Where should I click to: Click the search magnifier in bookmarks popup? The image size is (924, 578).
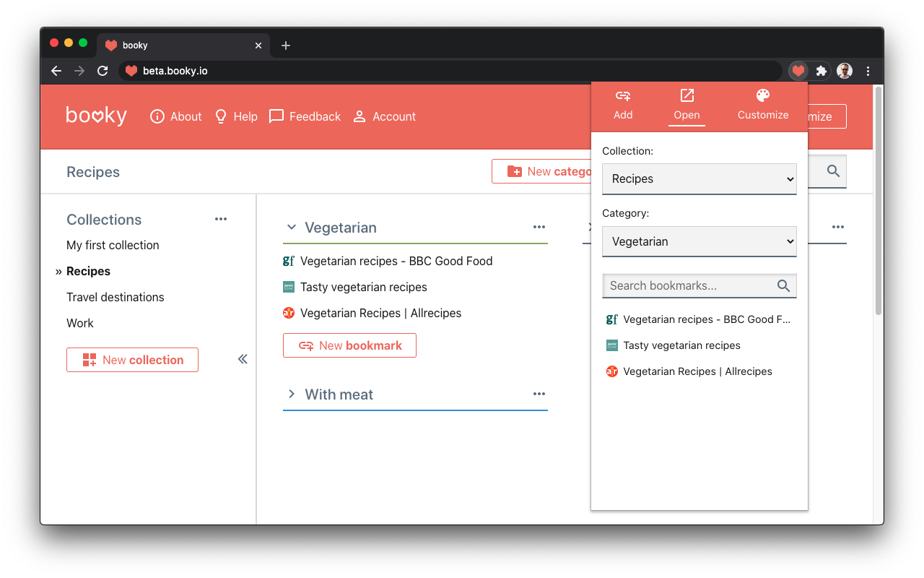[783, 285]
